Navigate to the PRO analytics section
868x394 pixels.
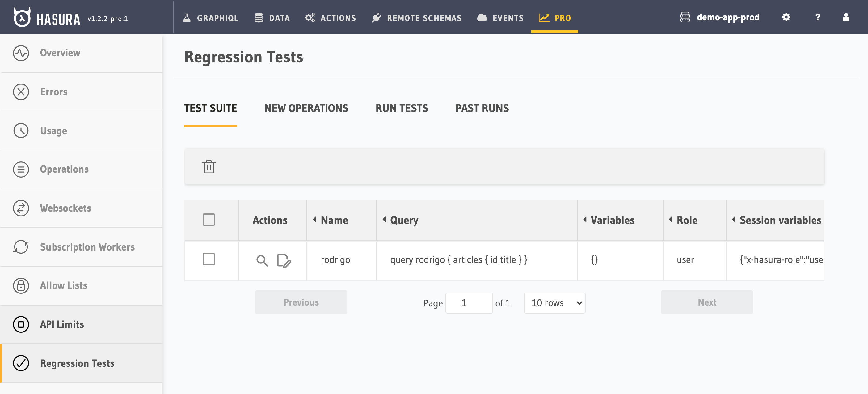coord(555,18)
